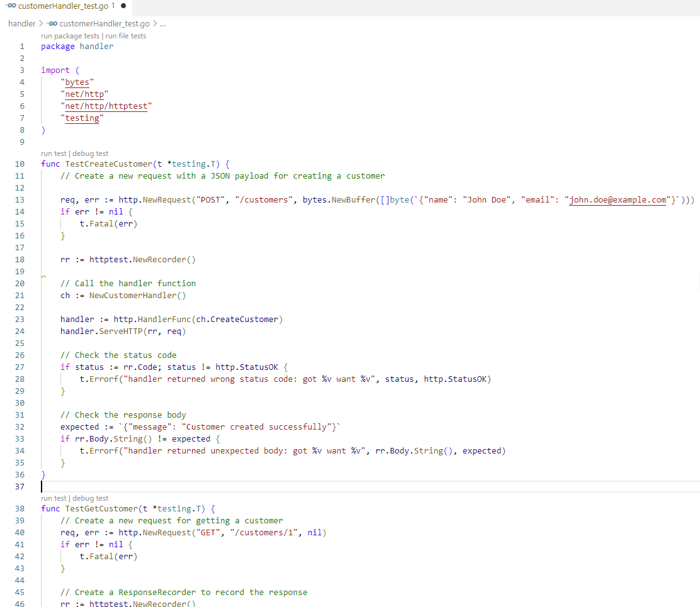Click handler.ServeHTTP on line 24
The width and height of the screenshot is (700, 607).
101,332
